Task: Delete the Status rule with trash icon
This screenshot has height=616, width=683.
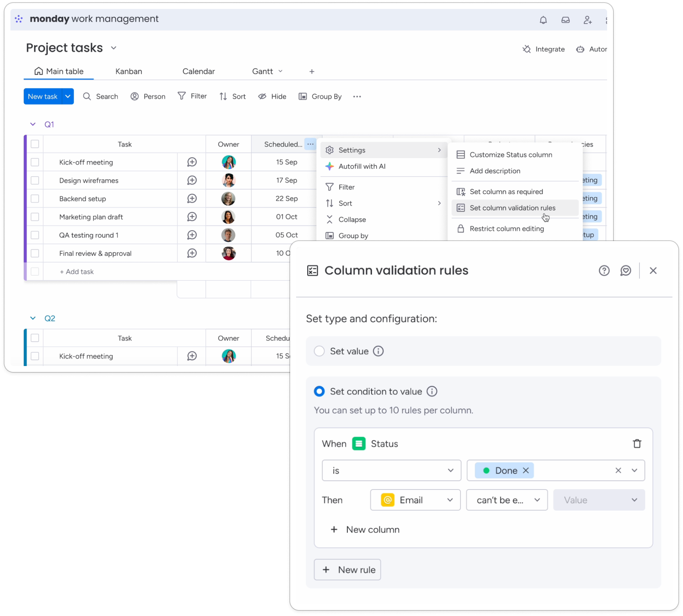Action: 637,443
